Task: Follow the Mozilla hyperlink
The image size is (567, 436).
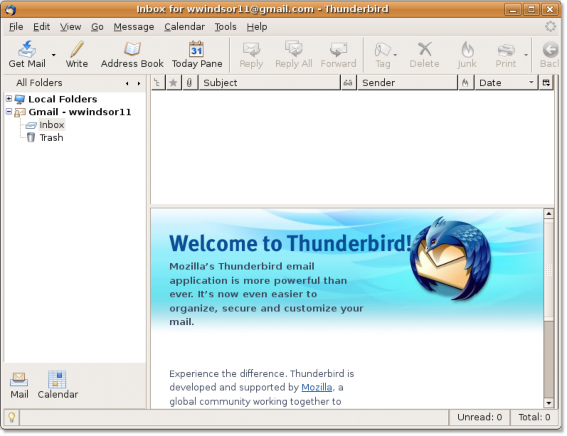Action: coord(317,387)
